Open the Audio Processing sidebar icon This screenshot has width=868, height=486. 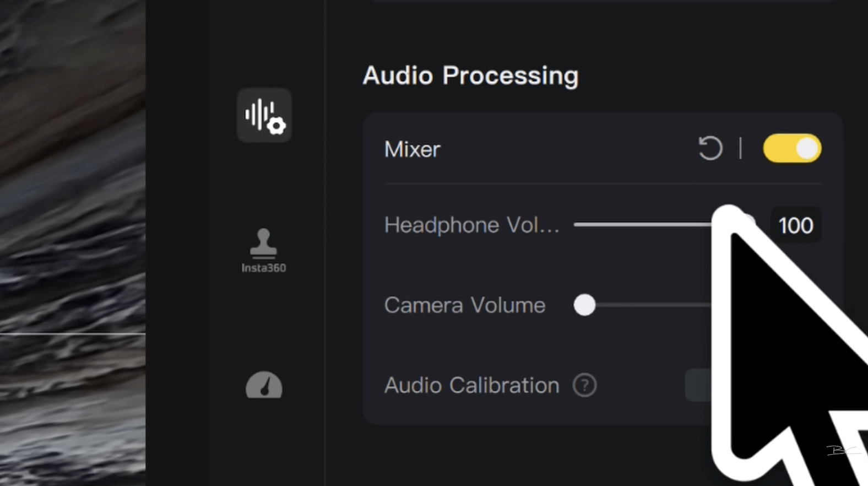(x=264, y=115)
